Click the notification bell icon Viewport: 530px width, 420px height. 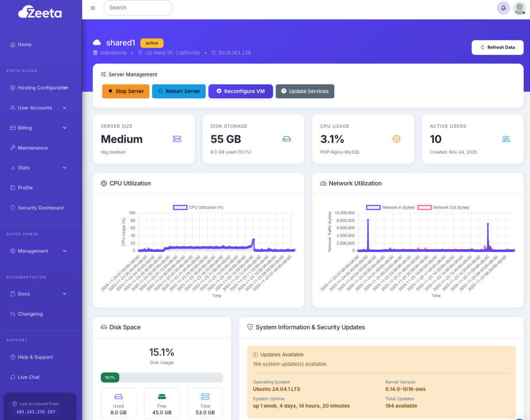coord(503,8)
